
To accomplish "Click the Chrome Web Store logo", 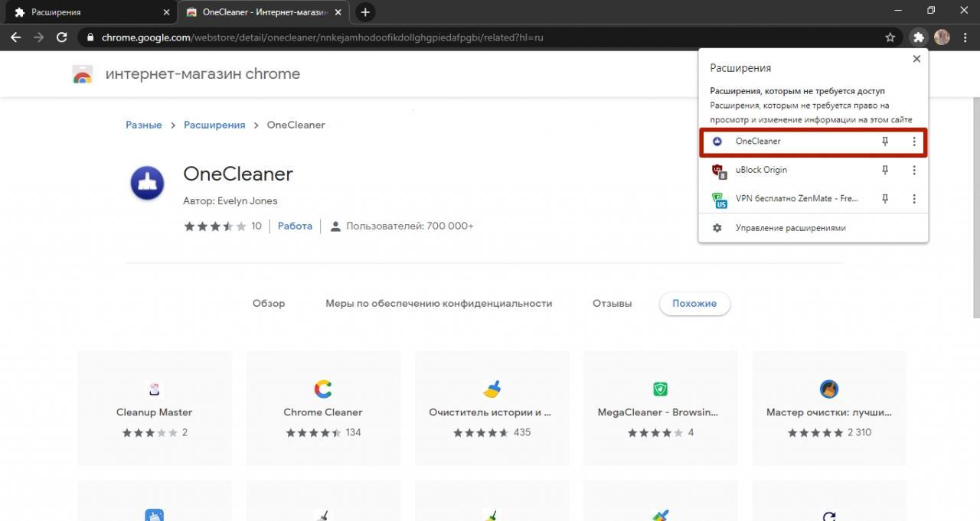I will coord(82,74).
